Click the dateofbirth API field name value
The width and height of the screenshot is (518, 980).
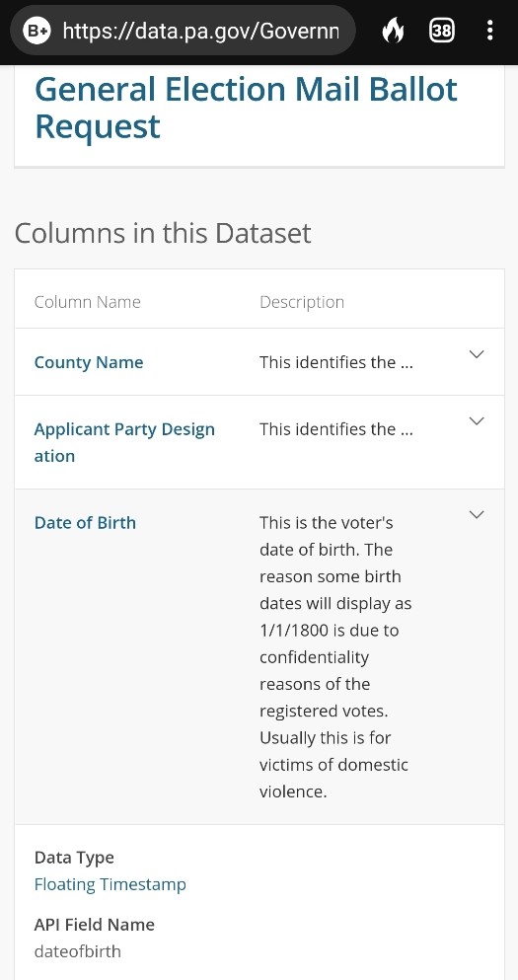(78, 951)
